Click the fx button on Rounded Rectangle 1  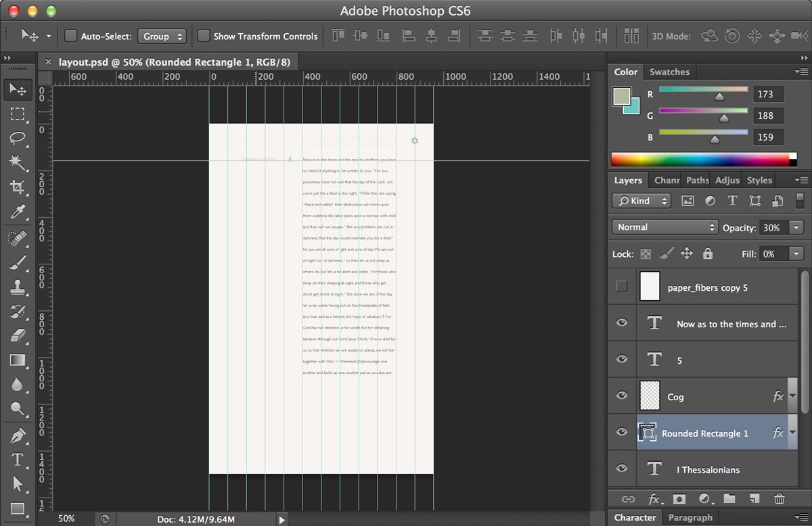click(x=778, y=432)
